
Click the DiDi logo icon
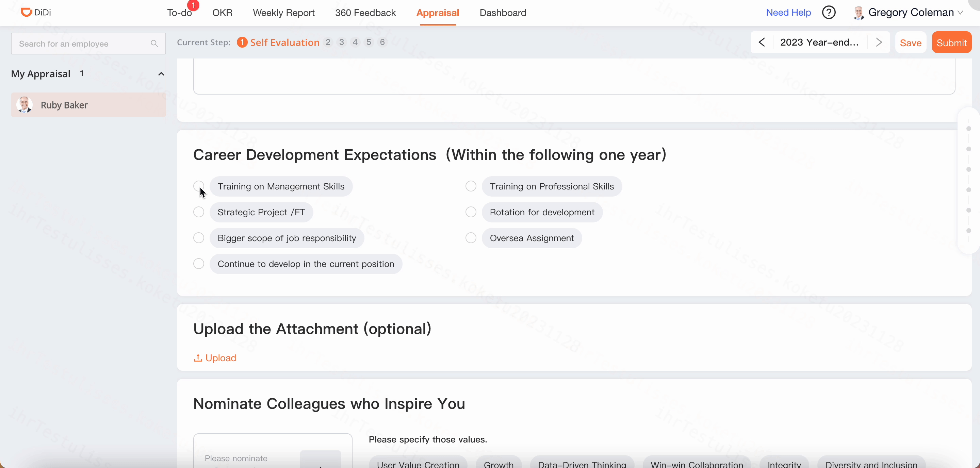[x=26, y=12]
